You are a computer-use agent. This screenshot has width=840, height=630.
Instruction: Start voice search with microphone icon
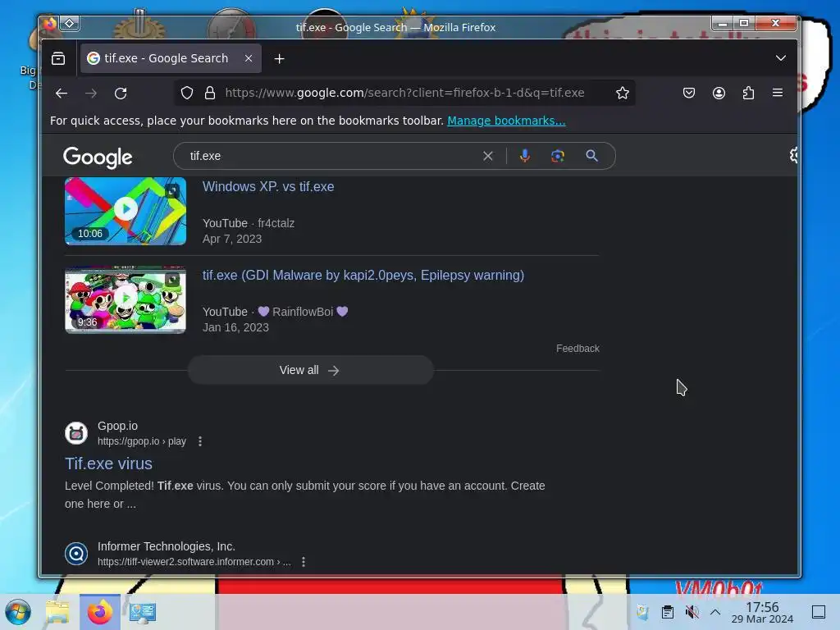click(524, 156)
